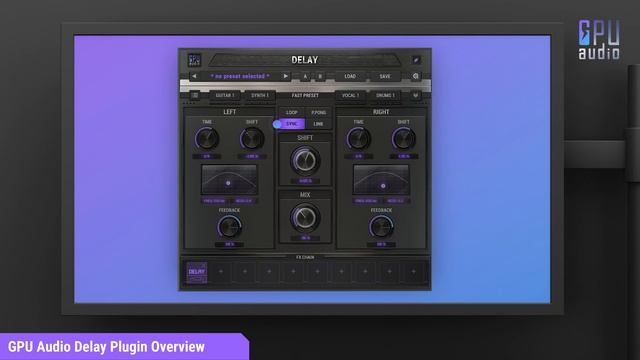Click the RIGHT FEEDBACK value field
640x360 pixels.
click(x=381, y=244)
